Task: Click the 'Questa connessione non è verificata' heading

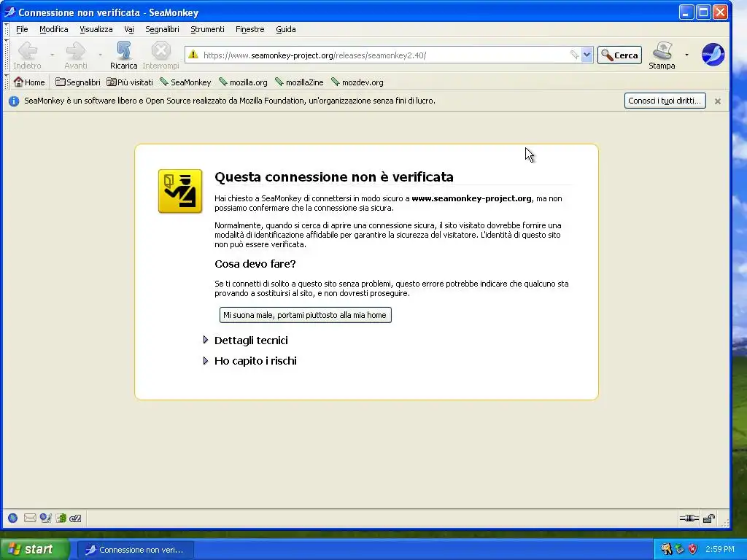Action: point(334,176)
